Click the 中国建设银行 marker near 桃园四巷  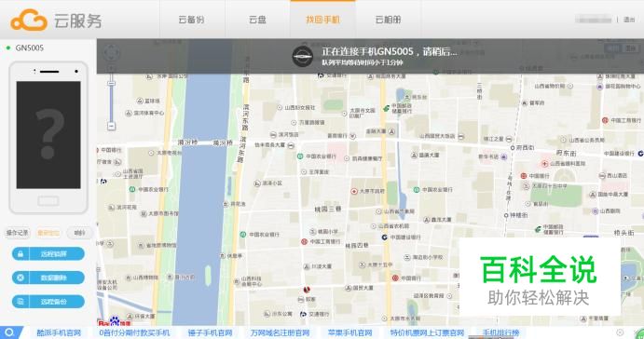[402, 237]
